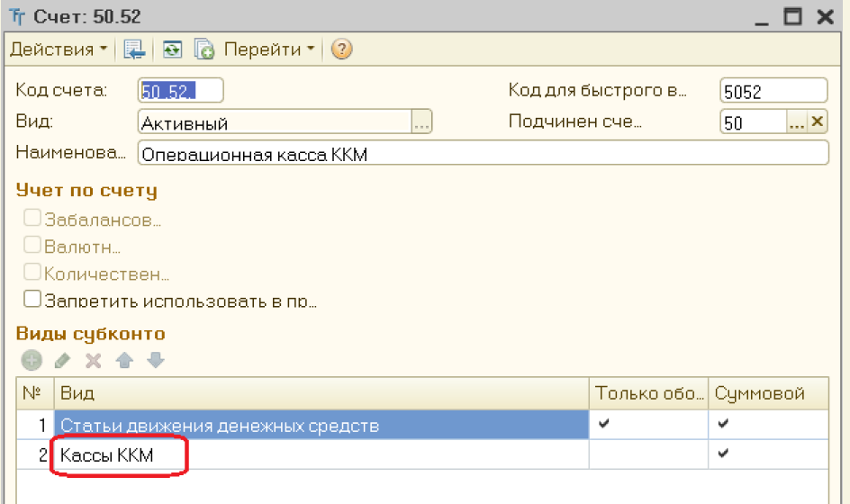Click the add subkonto green plus icon
Screen dimensions: 850x504
point(32,361)
